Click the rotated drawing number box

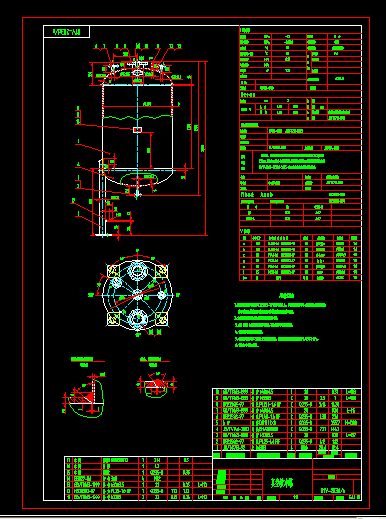[x=66, y=32]
